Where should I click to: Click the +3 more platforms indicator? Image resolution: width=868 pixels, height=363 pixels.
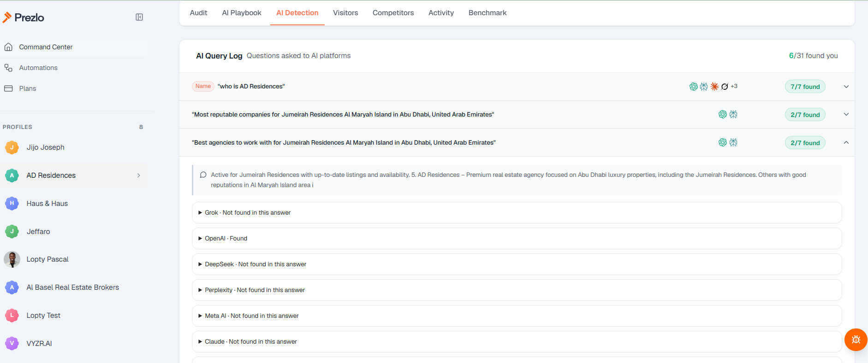coord(734,86)
